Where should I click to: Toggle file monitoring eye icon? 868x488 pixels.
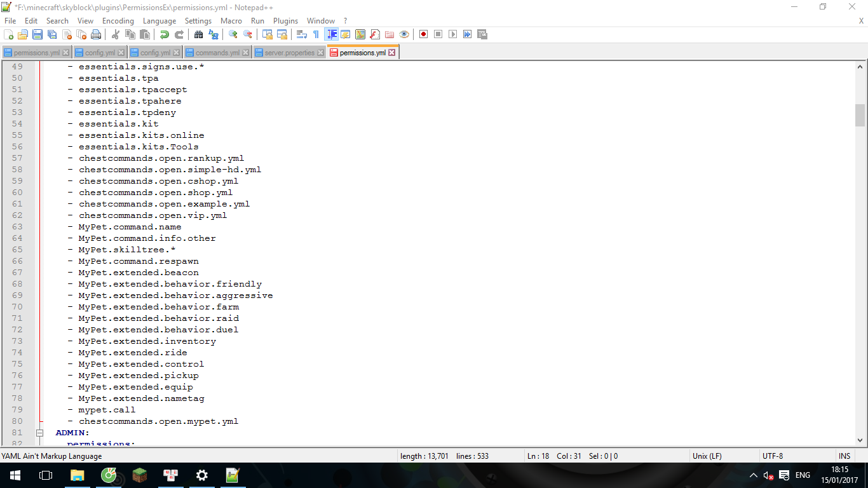[x=404, y=34]
